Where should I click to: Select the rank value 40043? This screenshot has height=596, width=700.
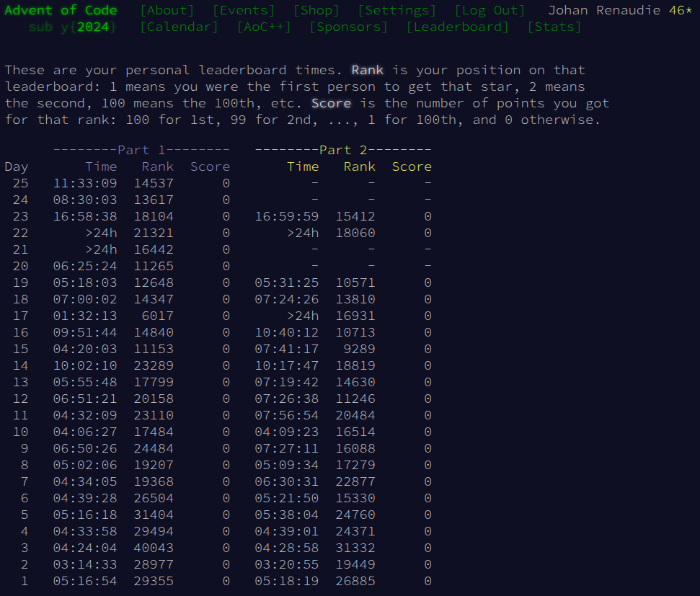click(154, 548)
